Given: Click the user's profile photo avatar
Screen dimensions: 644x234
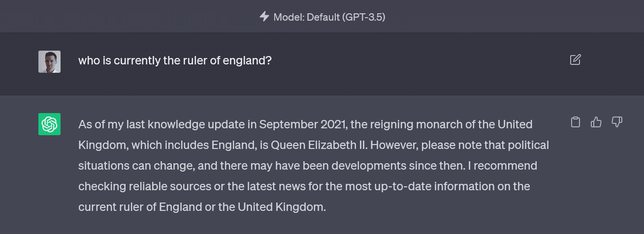Looking at the screenshot, I should [49, 61].
